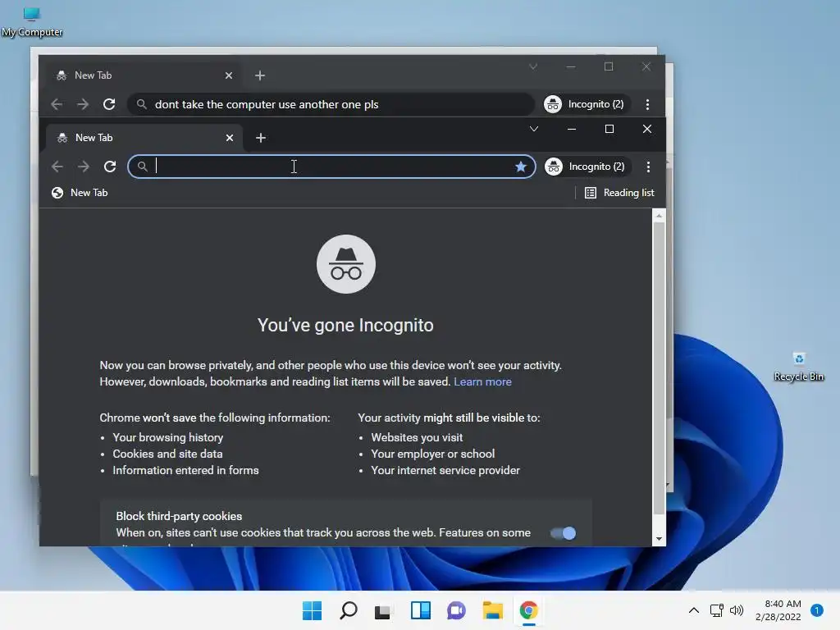Show hidden system tray icons
The height and width of the screenshot is (630, 840).
coord(694,610)
